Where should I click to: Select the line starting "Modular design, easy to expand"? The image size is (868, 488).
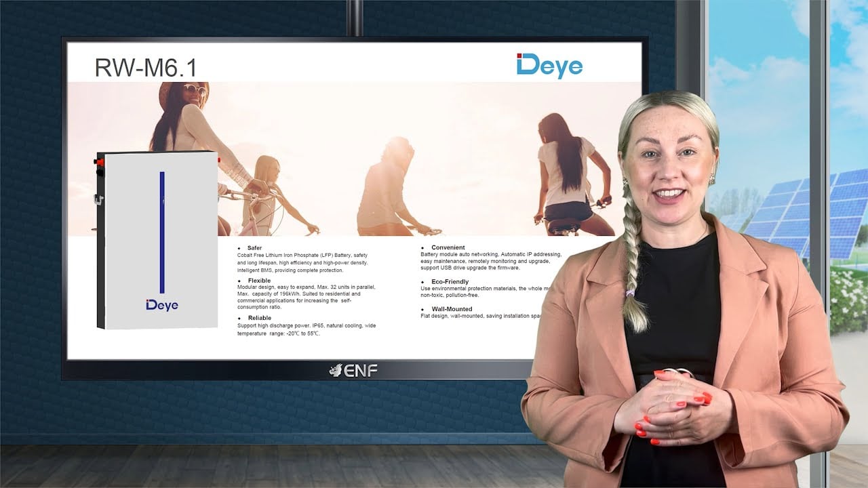306,287
